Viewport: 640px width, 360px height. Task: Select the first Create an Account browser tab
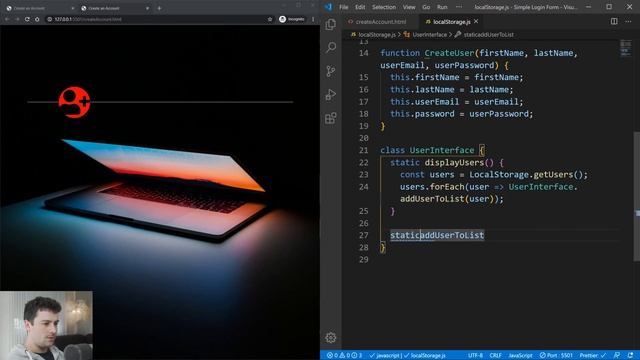tap(39, 8)
